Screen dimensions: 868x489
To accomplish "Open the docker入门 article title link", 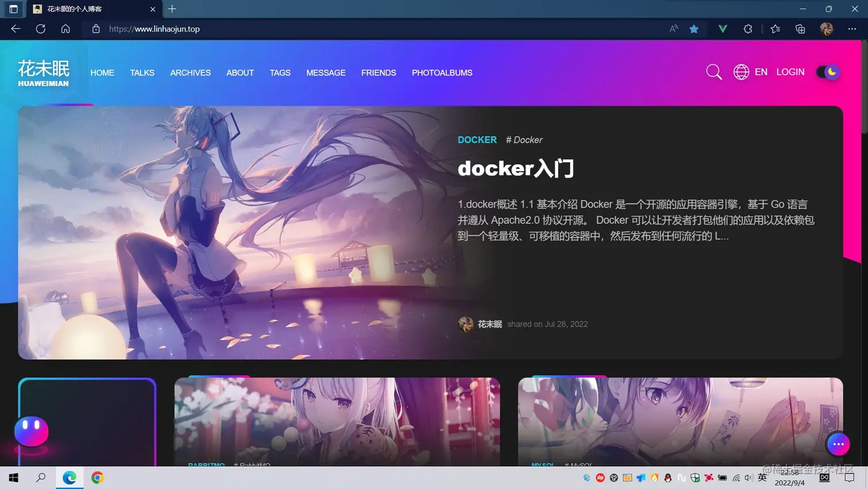I will tap(515, 168).
